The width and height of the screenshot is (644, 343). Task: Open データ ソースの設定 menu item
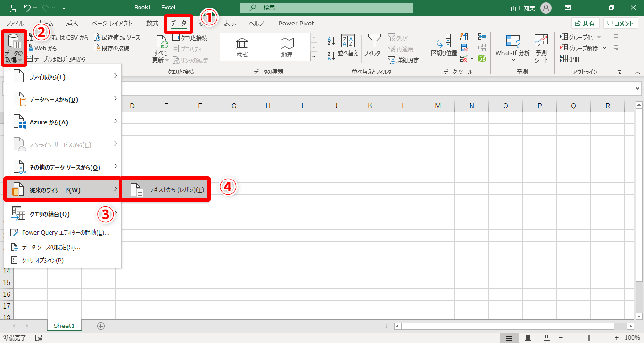63,247
